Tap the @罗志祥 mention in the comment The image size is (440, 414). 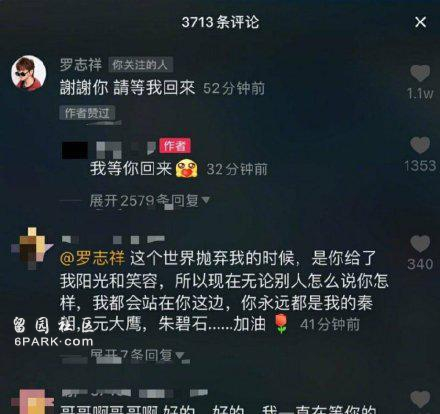tap(92, 259)
